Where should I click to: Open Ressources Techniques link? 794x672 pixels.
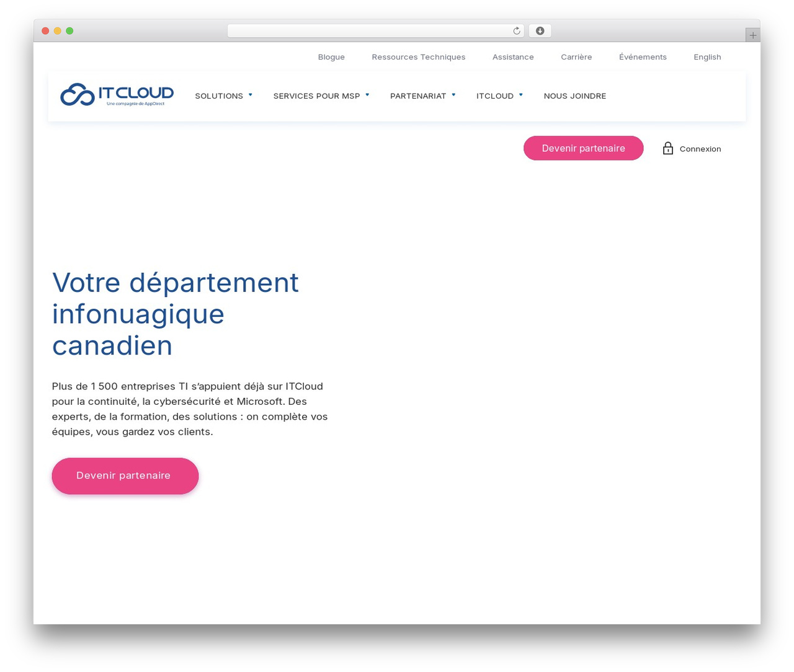(419, 57)
